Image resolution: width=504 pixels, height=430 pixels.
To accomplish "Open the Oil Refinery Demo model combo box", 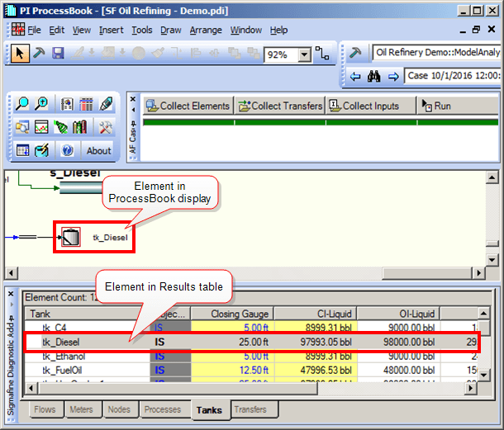I will pyautogui.click(x=438, y=52).
